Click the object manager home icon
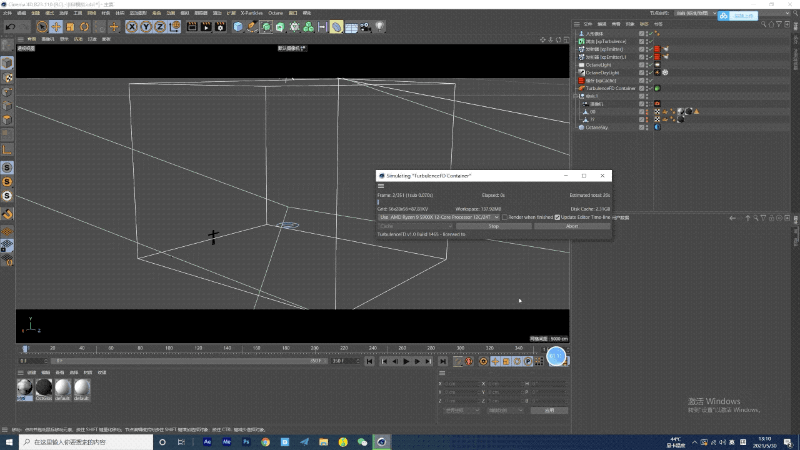800x450 pixels. coord(771,24)
